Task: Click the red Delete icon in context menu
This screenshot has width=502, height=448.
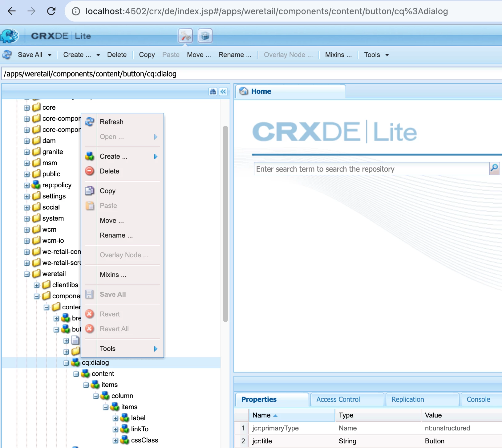Action: (x=90, y=171)
